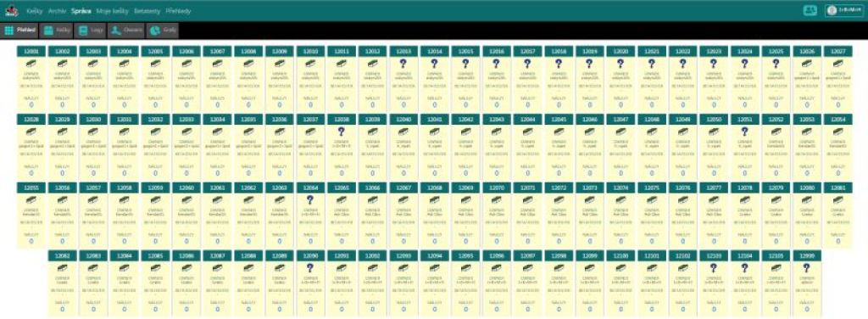Click the question mark icon on card 12064
The width and height of the screenshot is (868, 319).
(x=310, y=200)
